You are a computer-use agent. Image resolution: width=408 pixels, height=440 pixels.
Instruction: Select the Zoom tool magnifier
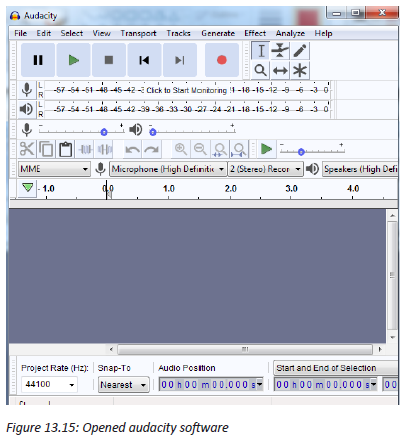[260, 70]
